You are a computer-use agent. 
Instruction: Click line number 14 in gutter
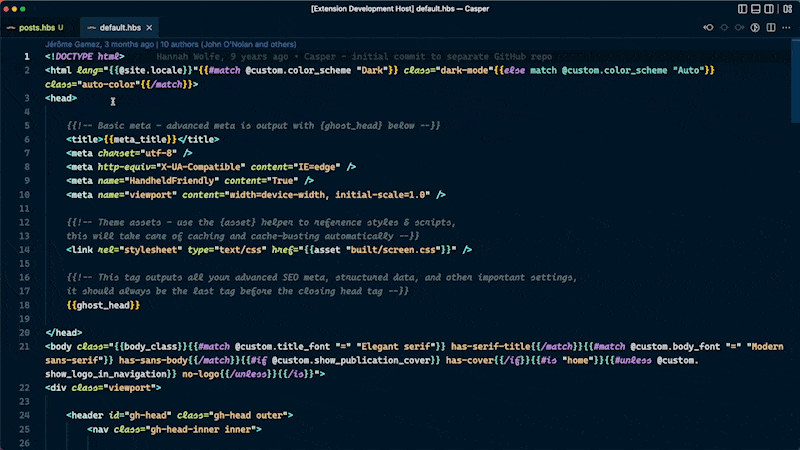(x=24, y=249)
